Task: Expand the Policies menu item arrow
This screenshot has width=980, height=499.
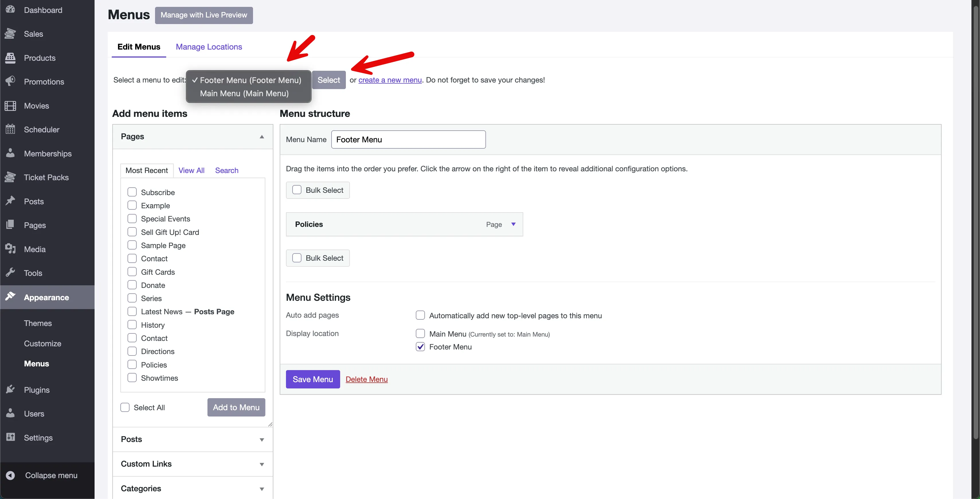Action: tap(513, 224)
